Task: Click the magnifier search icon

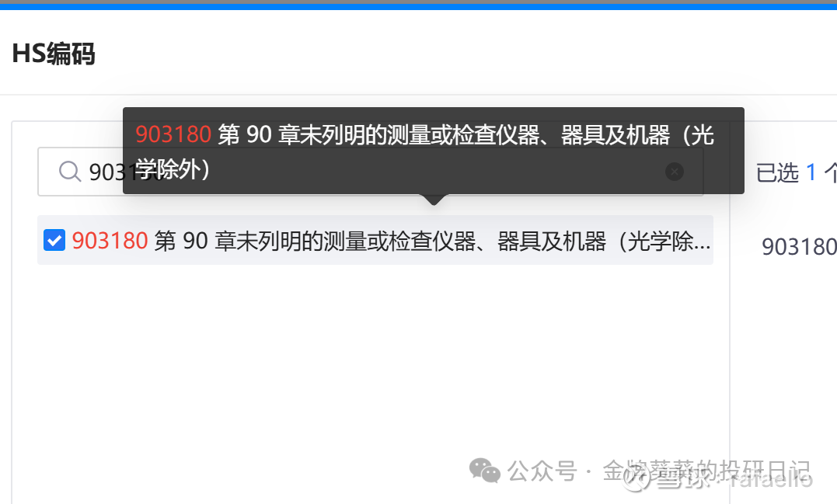Action: click(70, 172)
